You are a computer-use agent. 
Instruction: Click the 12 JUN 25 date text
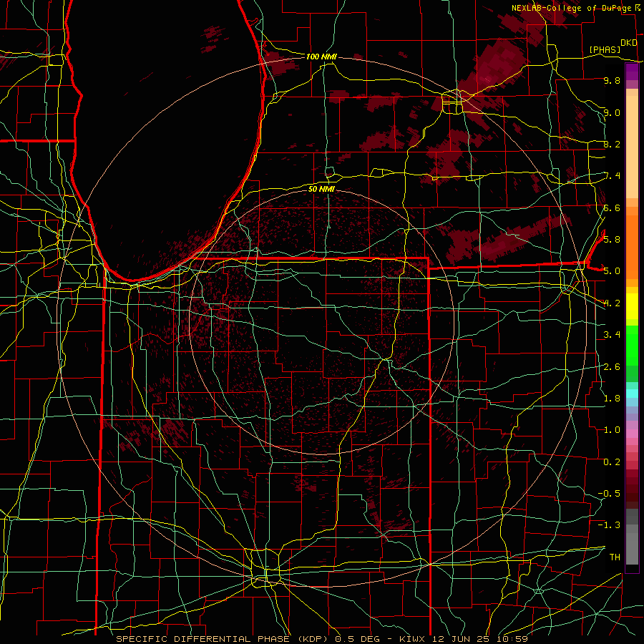[x=460, y=639]
